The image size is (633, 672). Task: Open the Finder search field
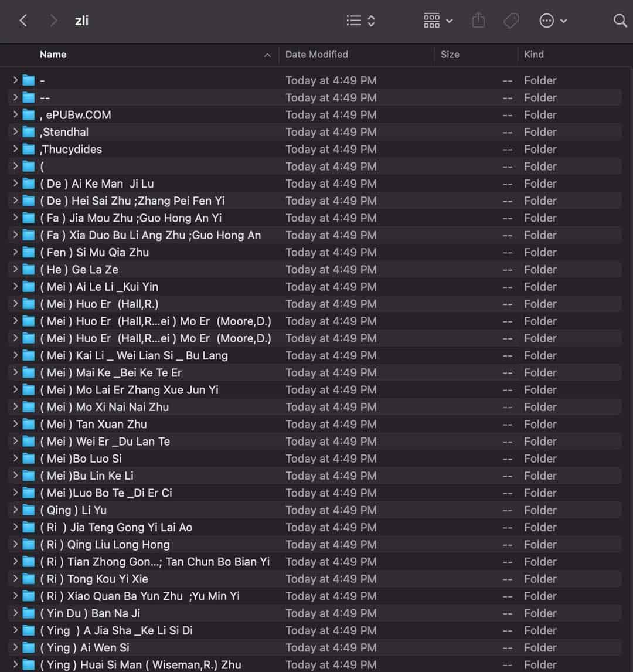pos(620,21)
